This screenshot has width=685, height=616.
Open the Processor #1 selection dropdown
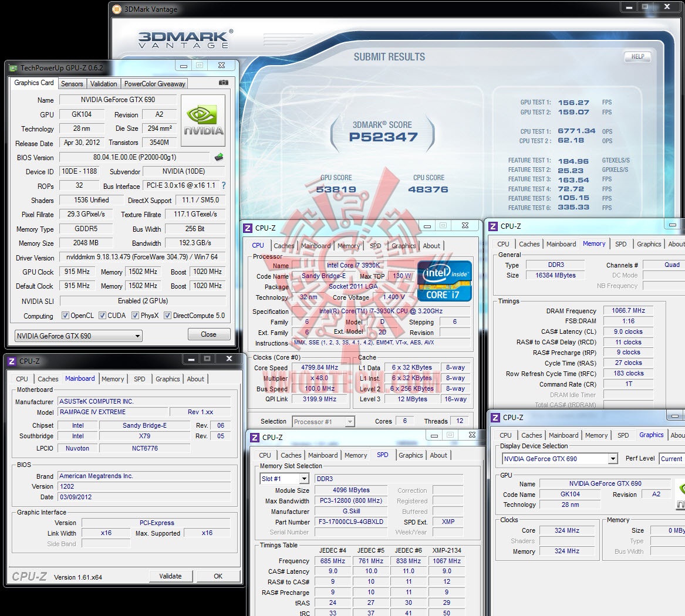(323, 421)
